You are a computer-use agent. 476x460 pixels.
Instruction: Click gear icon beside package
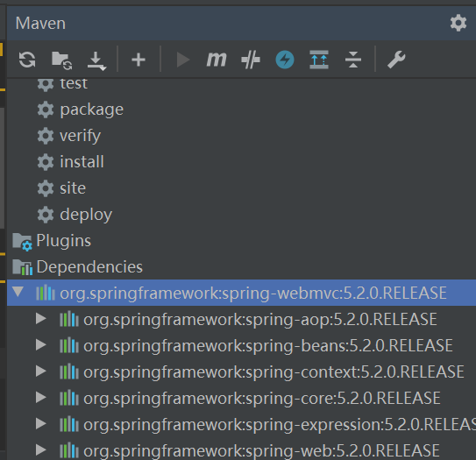pos(46,110)
